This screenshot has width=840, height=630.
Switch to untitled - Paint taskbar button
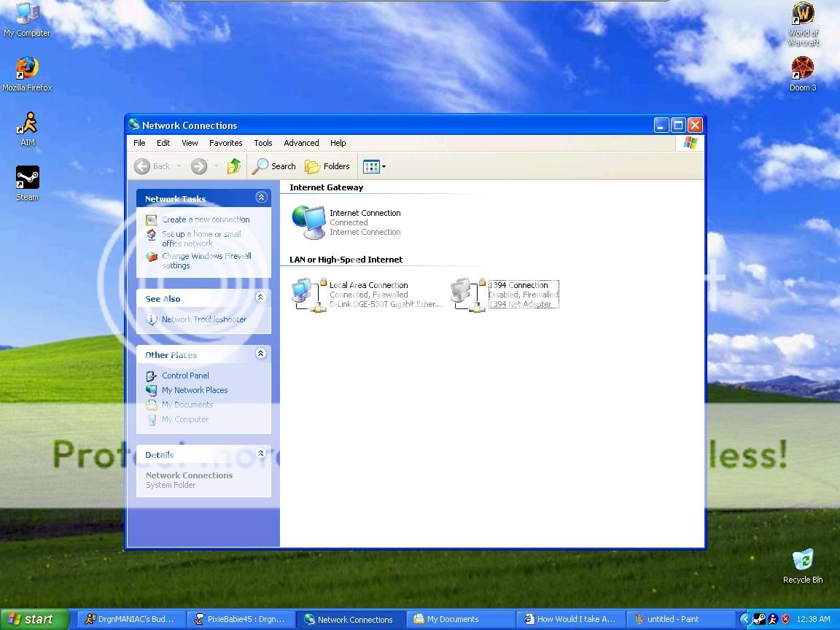(680, 619)
